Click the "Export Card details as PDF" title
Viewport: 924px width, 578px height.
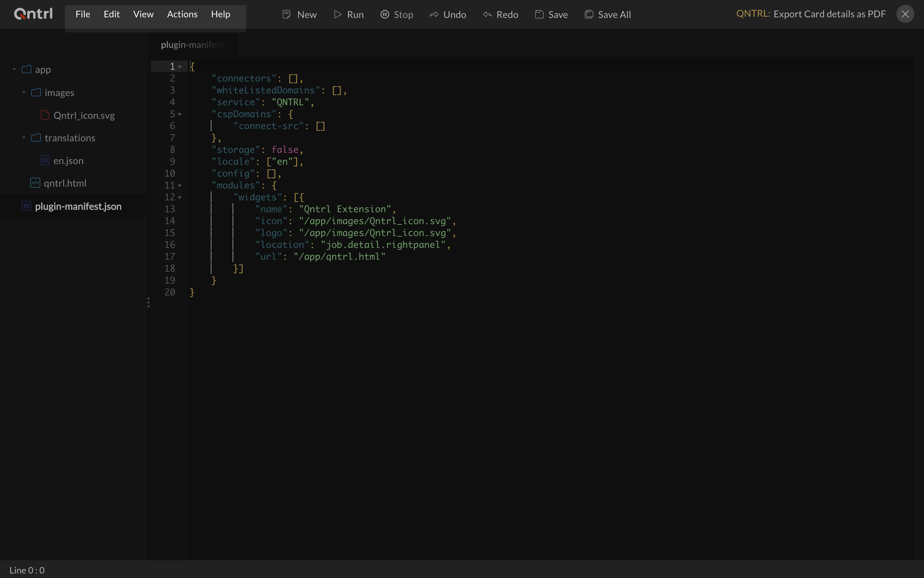829,14
